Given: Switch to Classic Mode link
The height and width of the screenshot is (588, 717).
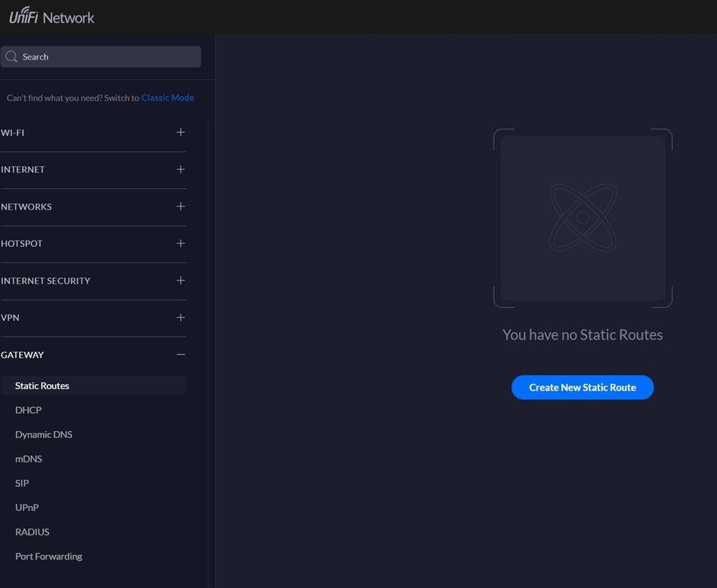Looking at the screenshot, I should pyautogui.click(x=167, y=98).
